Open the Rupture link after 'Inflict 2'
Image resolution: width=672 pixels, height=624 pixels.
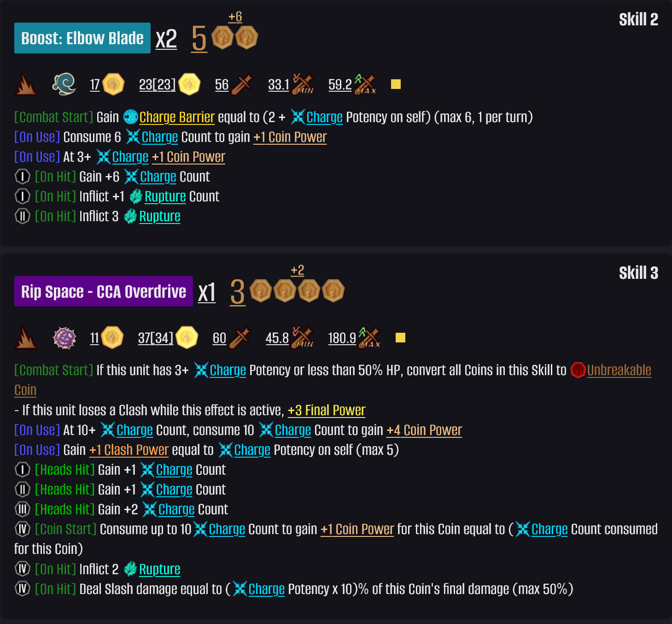159,569
